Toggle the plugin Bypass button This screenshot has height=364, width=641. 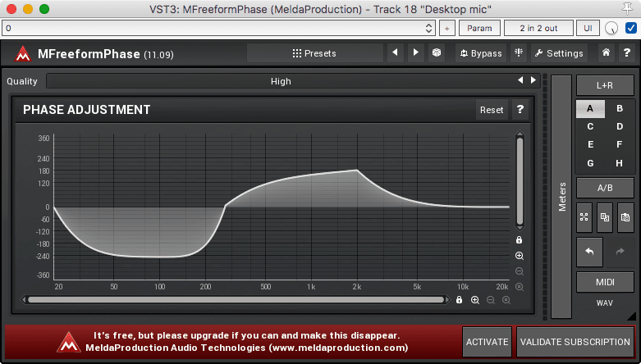click(480, 53)
